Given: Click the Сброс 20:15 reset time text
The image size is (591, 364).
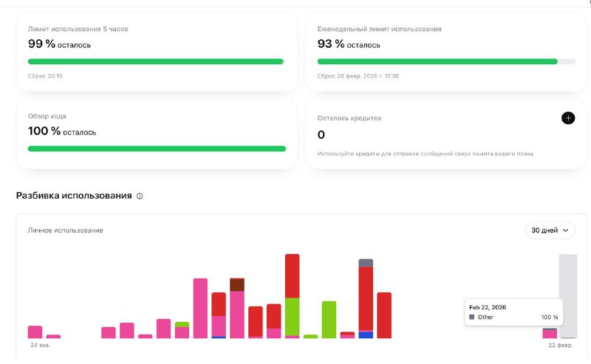Looking at the screenshot, I should [x=45, y=76].
